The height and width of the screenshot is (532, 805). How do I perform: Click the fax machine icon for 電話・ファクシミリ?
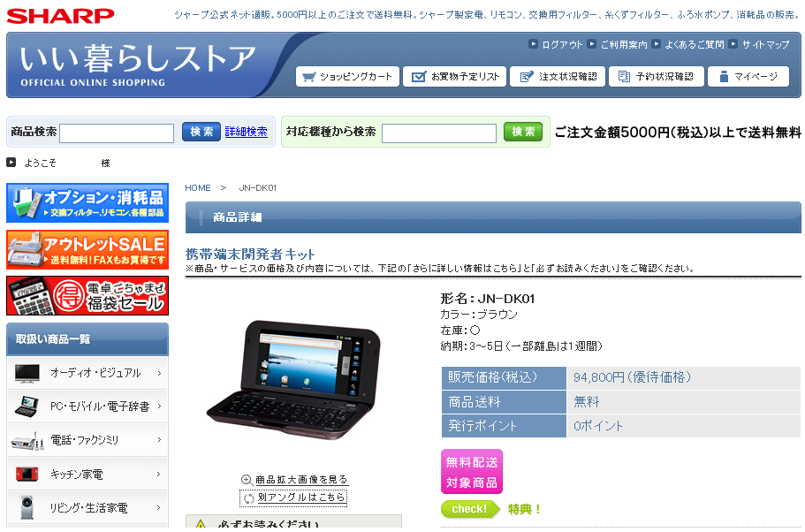tap(27, 440)
